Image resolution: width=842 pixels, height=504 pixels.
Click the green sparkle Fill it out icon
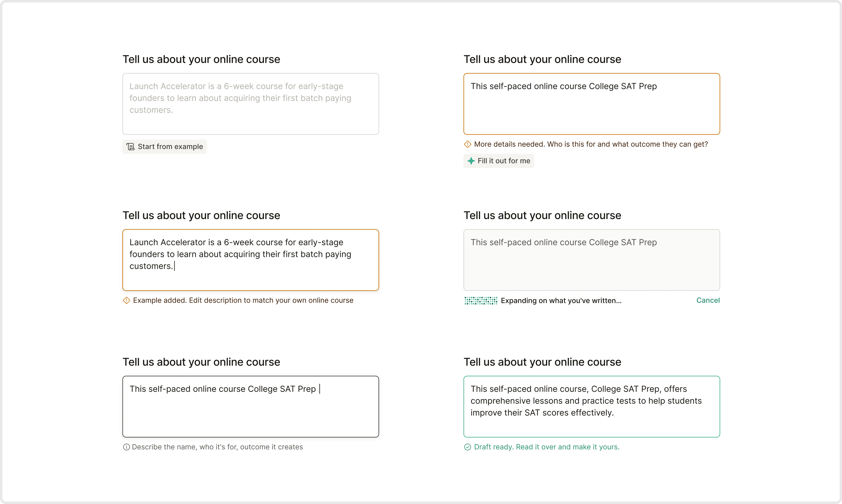tap(471, 161)
